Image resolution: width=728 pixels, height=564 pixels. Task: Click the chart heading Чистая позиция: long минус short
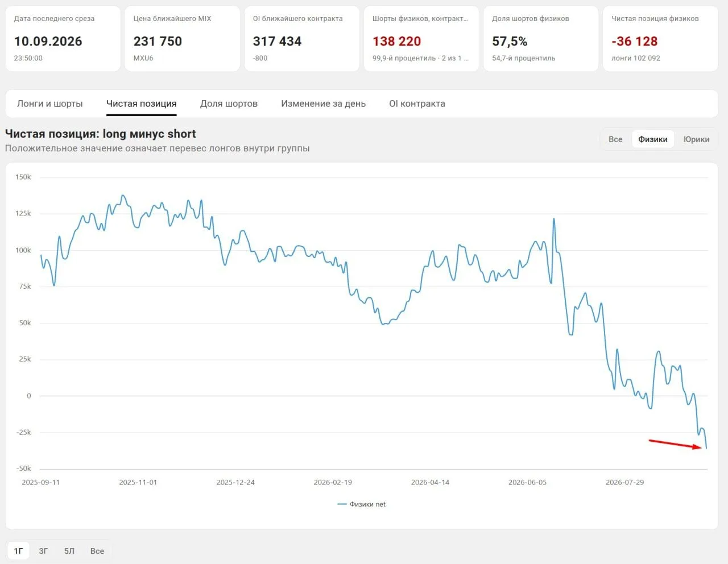point(101,134)
